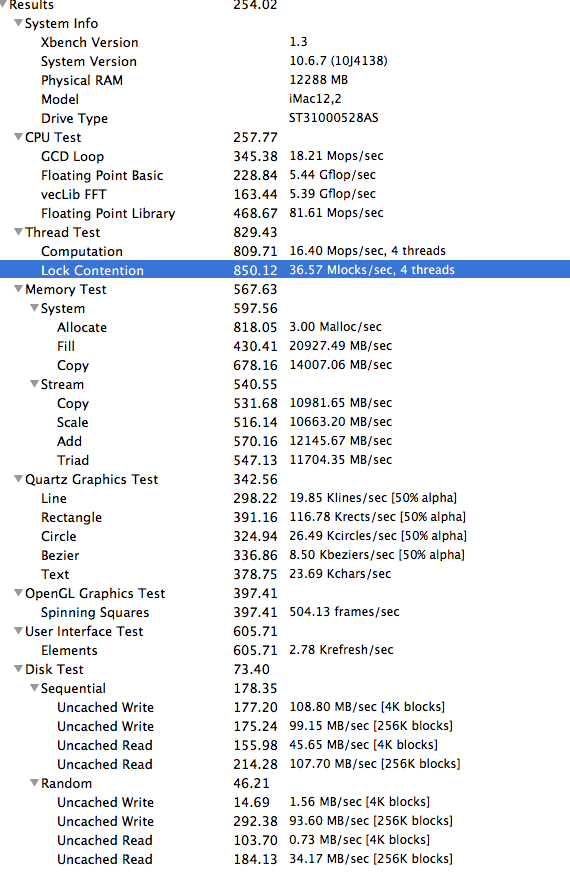The width and height of the screenshot is (570, 878).
Task: Select the GCD Loop row
Action: [x=285, y=156]
